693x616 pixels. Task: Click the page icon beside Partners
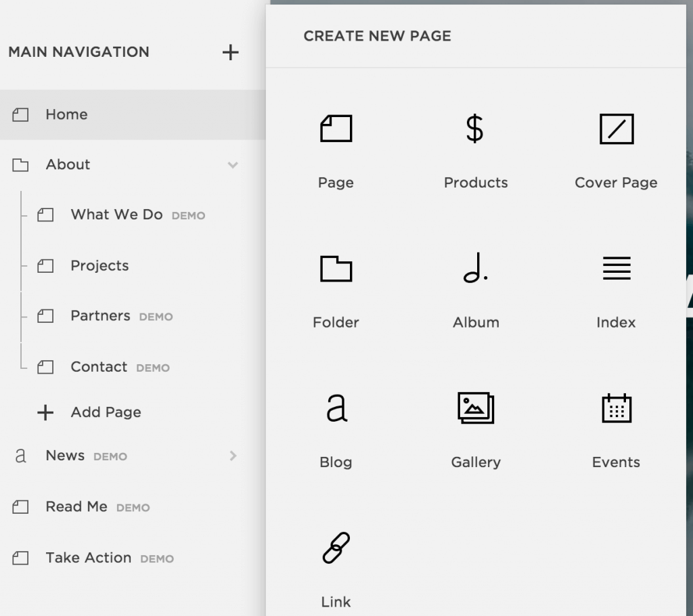pyautogui.click(x=45, y=315)
